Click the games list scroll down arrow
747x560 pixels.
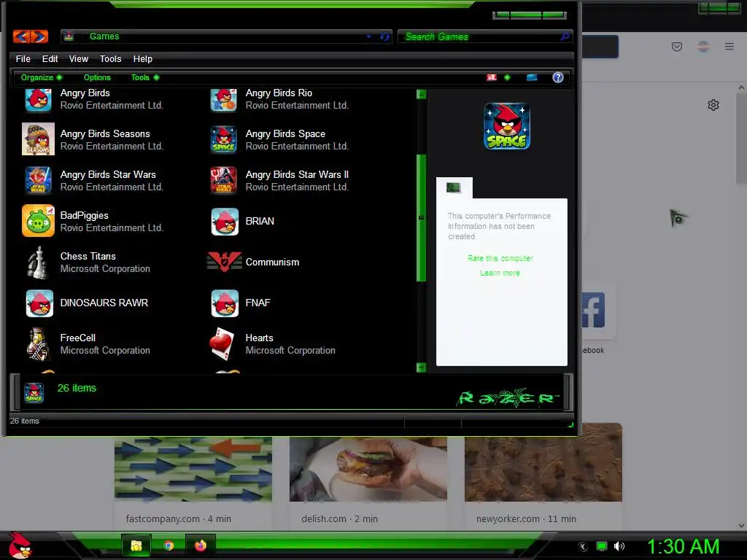(x=421, y=367)
